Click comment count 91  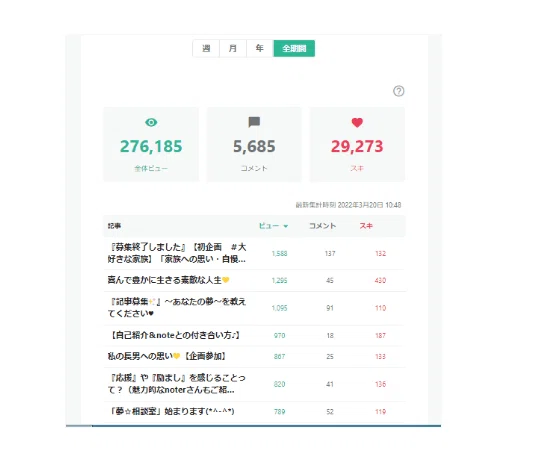click(x=330, y=308)
